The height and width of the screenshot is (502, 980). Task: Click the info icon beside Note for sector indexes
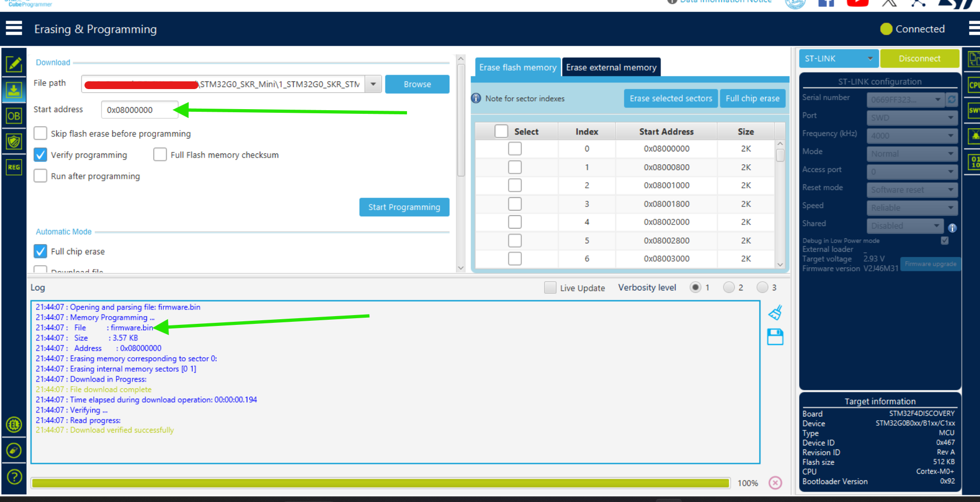click(x=476, y=98)
